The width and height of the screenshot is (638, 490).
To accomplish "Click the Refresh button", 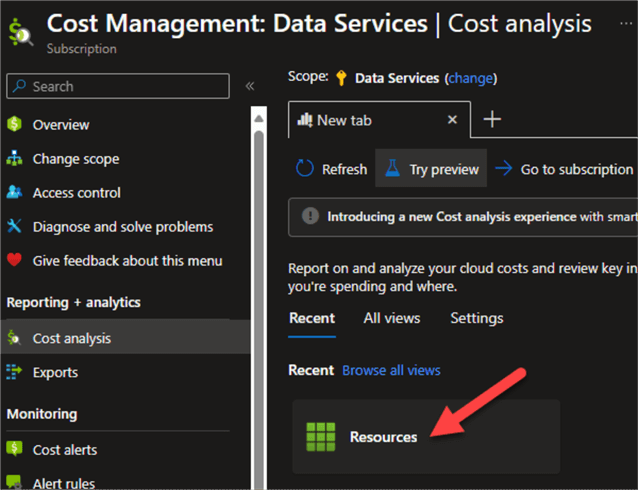I will (332, 169).
